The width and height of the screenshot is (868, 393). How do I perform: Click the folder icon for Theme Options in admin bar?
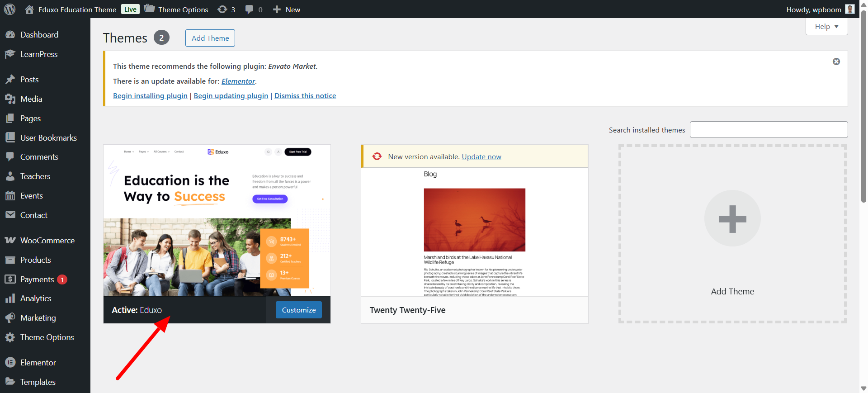click(150, 9)
